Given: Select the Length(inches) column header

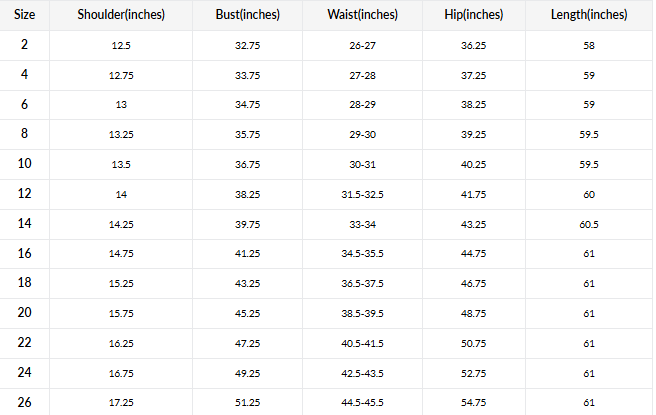Looking at the screenshot, I should 588,15.
